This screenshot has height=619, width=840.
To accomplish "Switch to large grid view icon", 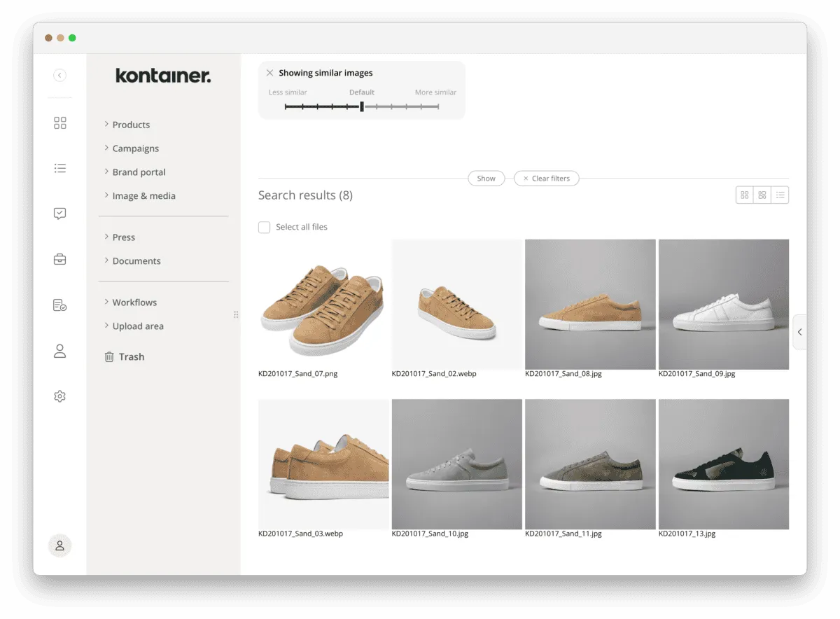I will pyautogui.click(x=745, y=195).
